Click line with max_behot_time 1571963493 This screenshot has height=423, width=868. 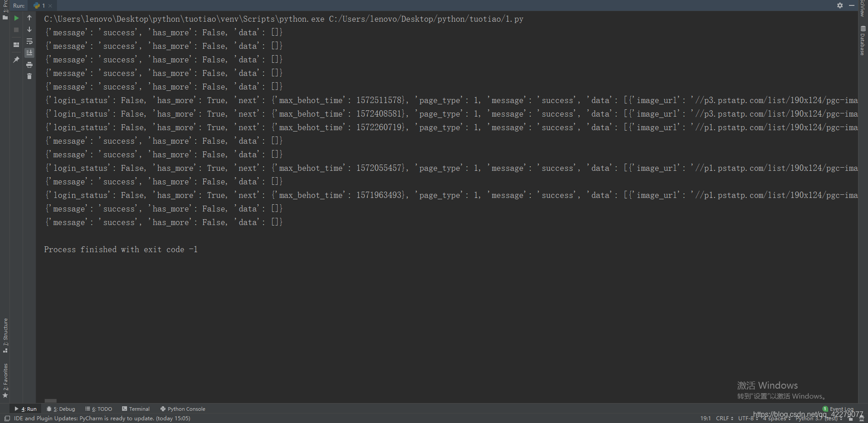(451, 195)
